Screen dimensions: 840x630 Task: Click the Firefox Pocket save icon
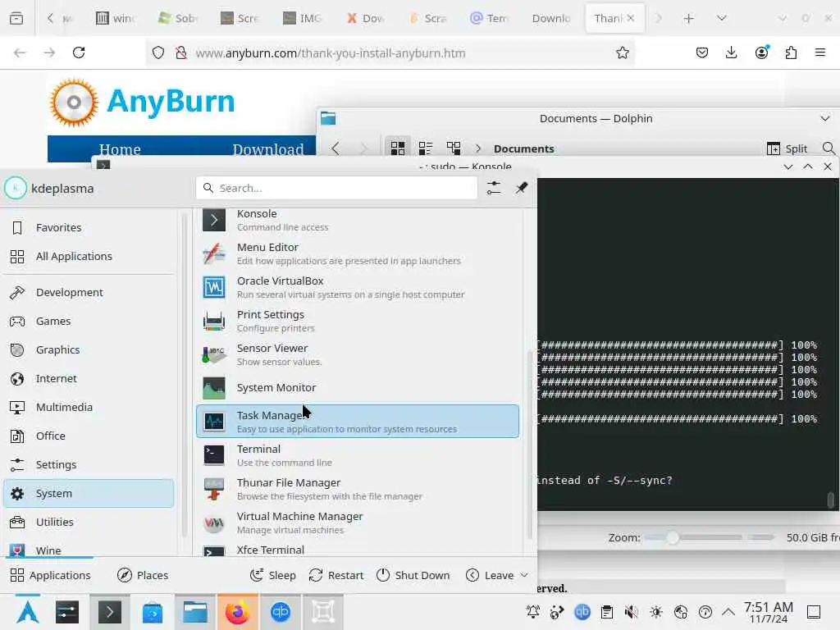702,52
